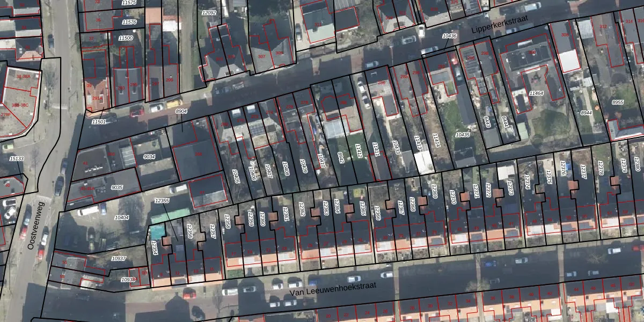Screen dimensions: 644x322
Task: Select parcel label 15133
Action: 17,158
